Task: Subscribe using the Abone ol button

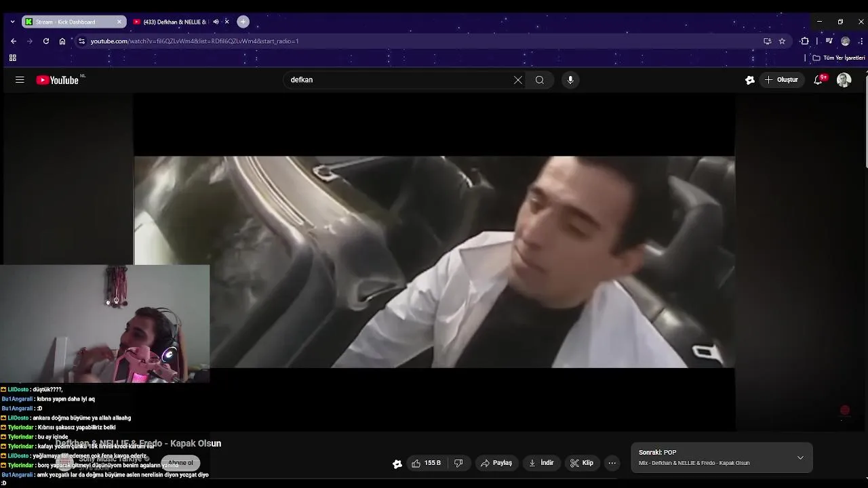Action: tap(180, 463)
